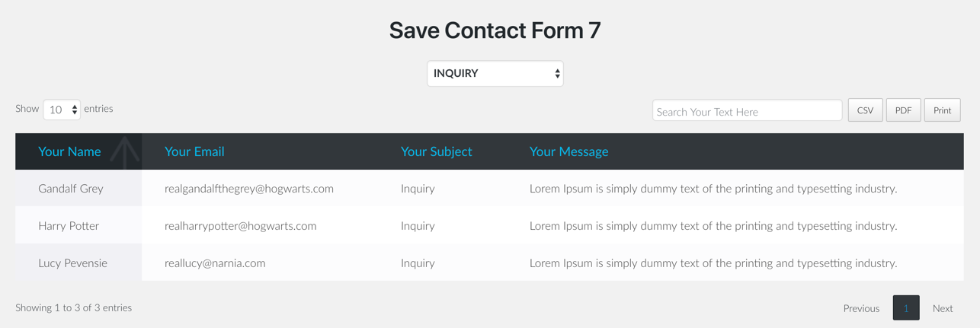Select the Lucy Pevensie name cell
This screenshot has width=980, height=328.
pyautogui.click(x=72, y=263)
